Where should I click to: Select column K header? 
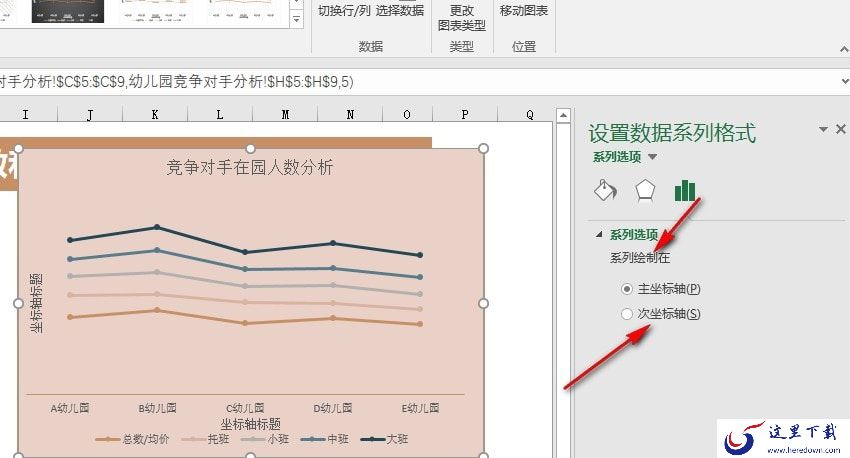click(x=155, y=114)
